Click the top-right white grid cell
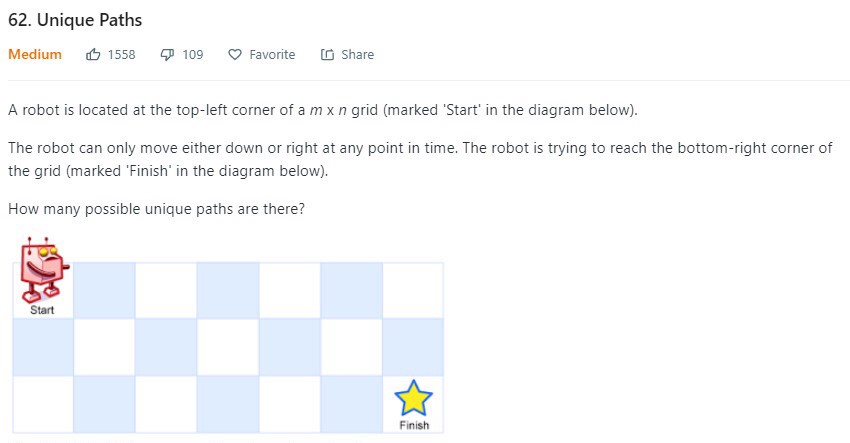The image size is (850, 443). tap(413, 290)
